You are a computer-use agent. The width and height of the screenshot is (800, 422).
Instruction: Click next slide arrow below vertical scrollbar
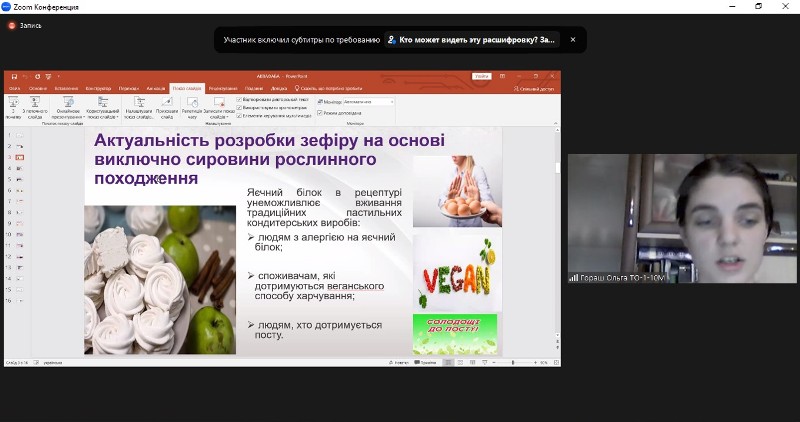557,349
